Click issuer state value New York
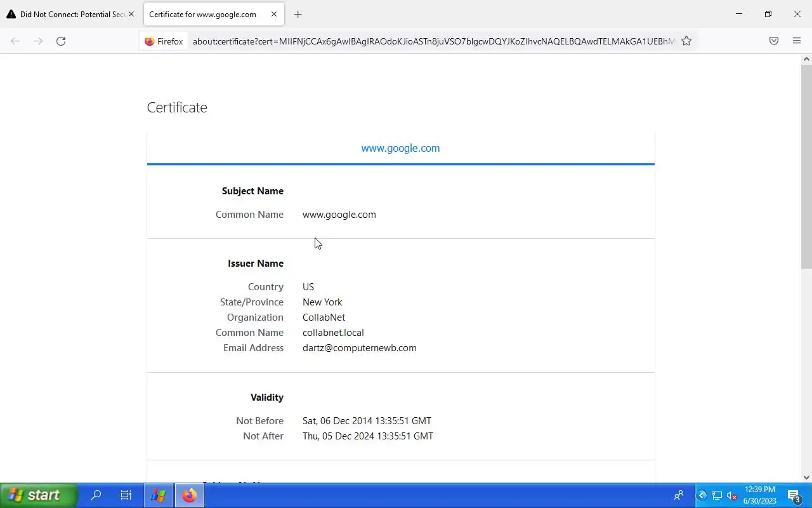The image size is (812, 508). point(322,302)
